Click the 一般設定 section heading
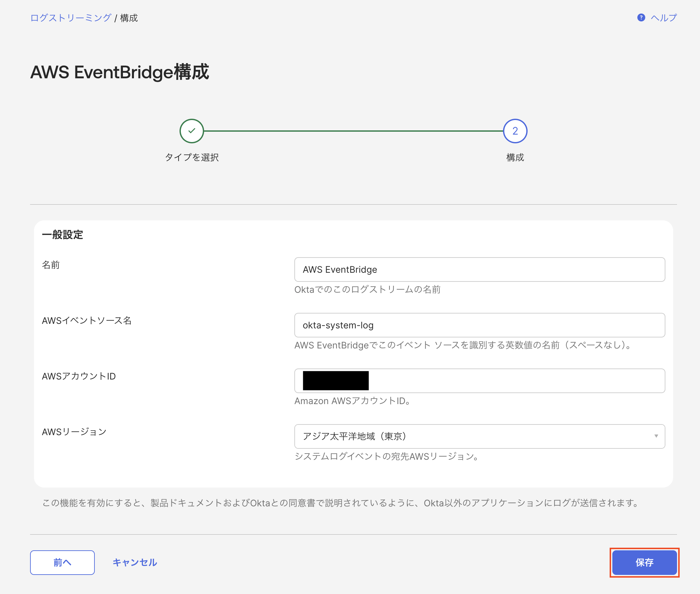Viewport: 700px width, 594px height. pos(63,235)
